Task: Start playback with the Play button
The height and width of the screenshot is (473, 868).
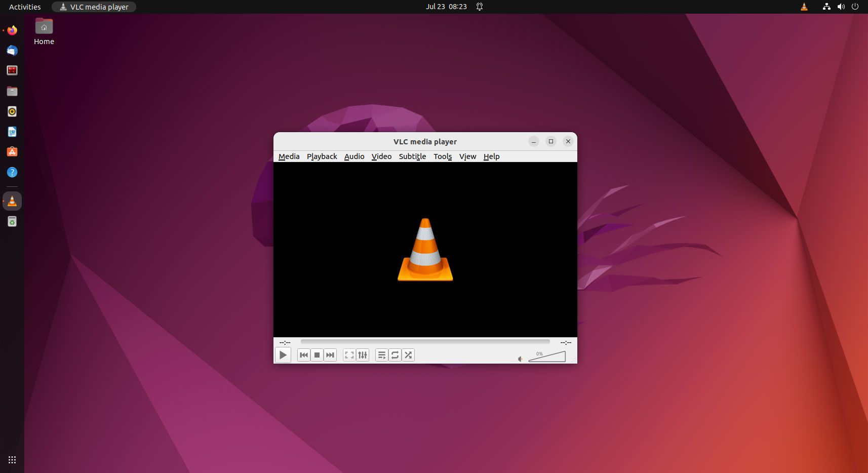Action: (283, 355)
